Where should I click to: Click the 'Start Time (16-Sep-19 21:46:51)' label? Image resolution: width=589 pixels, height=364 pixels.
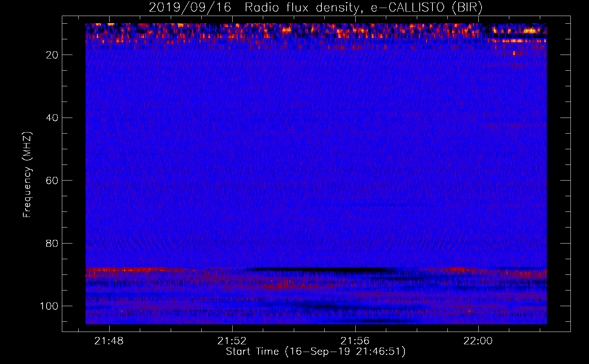click(x=316, y=352)
